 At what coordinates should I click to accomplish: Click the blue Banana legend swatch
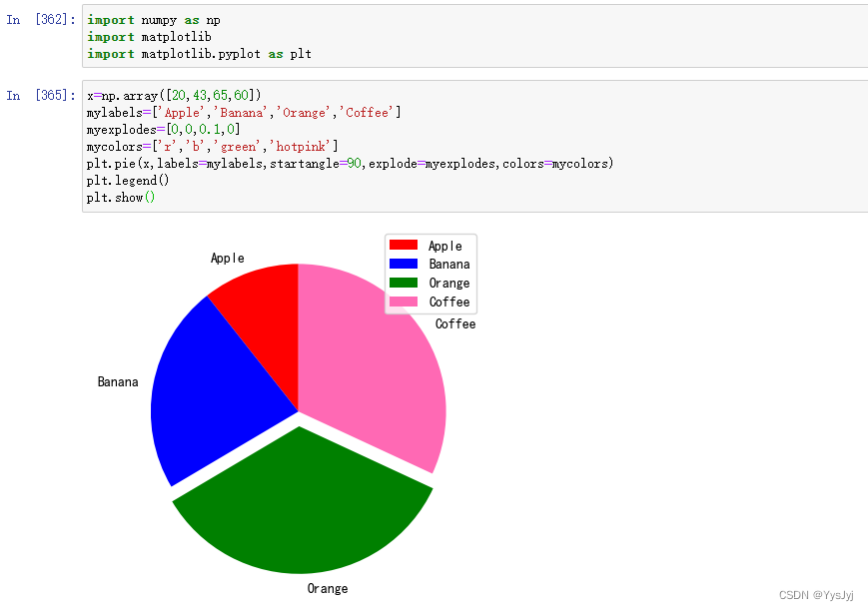[404, 264]
